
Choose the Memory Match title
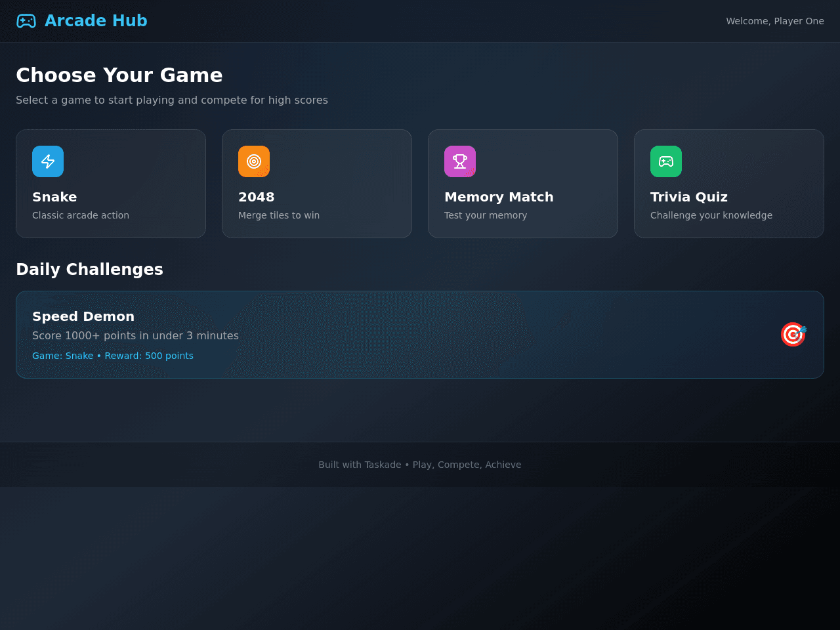[x=499, y=197]
